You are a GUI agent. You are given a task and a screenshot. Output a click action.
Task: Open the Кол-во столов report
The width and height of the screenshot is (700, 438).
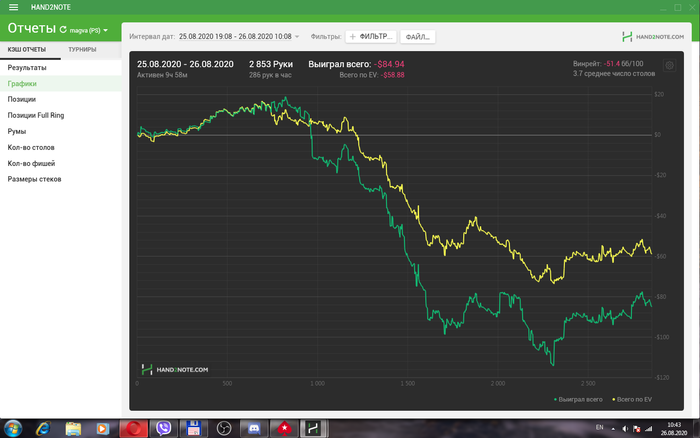coord(61,147)
